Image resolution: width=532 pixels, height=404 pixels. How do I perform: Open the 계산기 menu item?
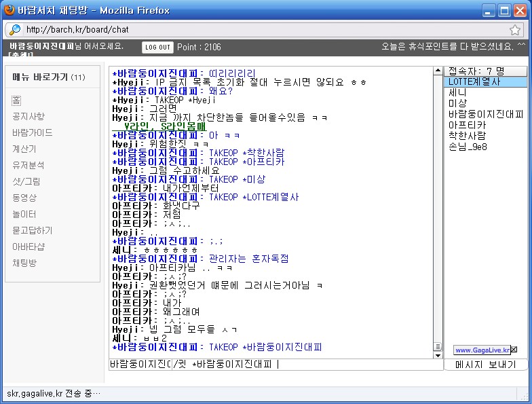(24, 149)
